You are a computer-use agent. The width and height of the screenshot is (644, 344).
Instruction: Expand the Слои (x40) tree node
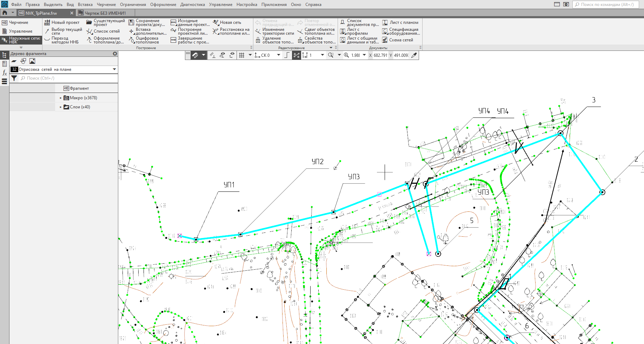[61, 107]
